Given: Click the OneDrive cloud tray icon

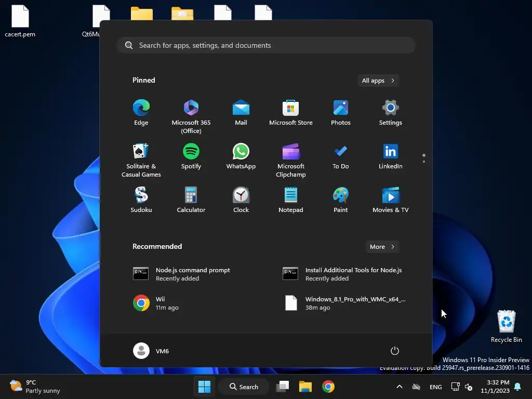Looking at the screenshot, I should 416,387.
